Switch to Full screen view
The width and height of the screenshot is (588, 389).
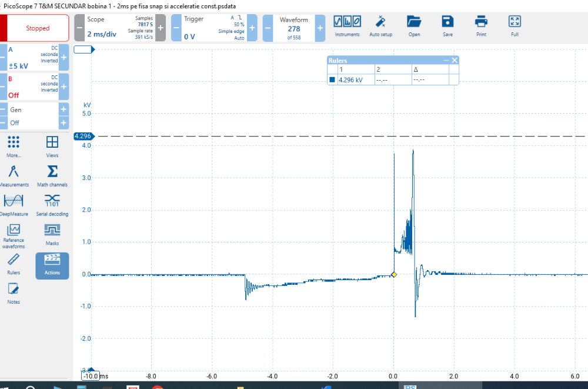pos(514,26)
